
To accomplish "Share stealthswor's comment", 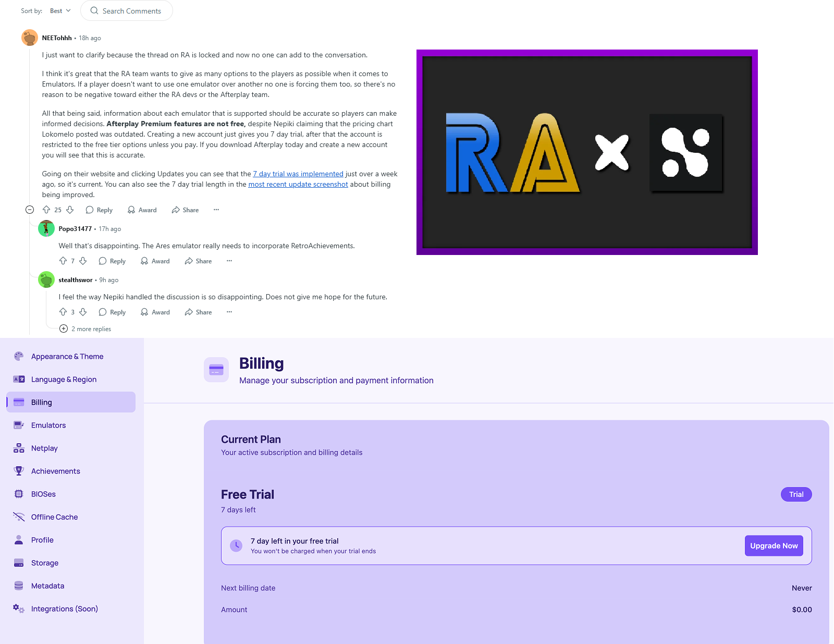I will click(198, 312).
